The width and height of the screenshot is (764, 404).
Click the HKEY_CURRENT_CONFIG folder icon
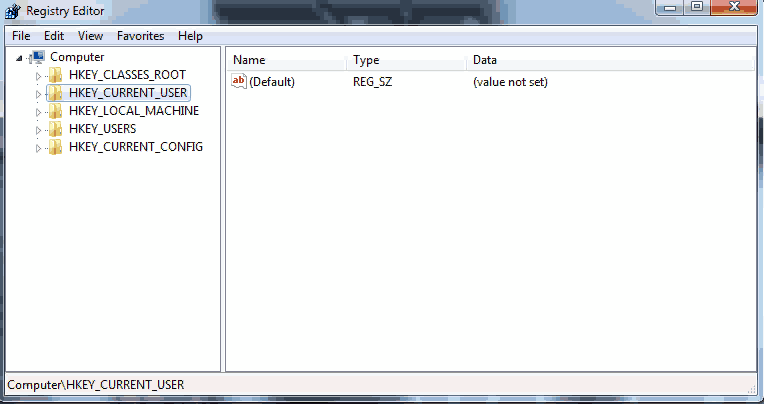point(56,147)
